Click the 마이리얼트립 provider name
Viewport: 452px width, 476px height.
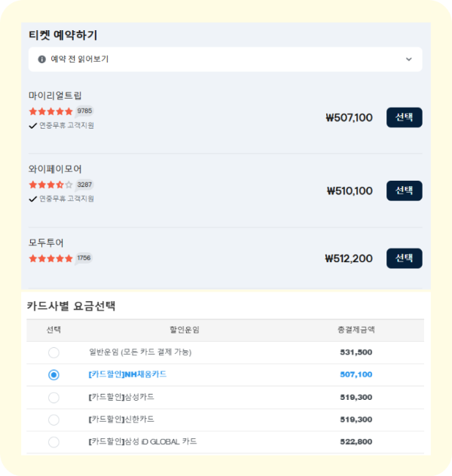pyautogui.click(x=55, y=96)
